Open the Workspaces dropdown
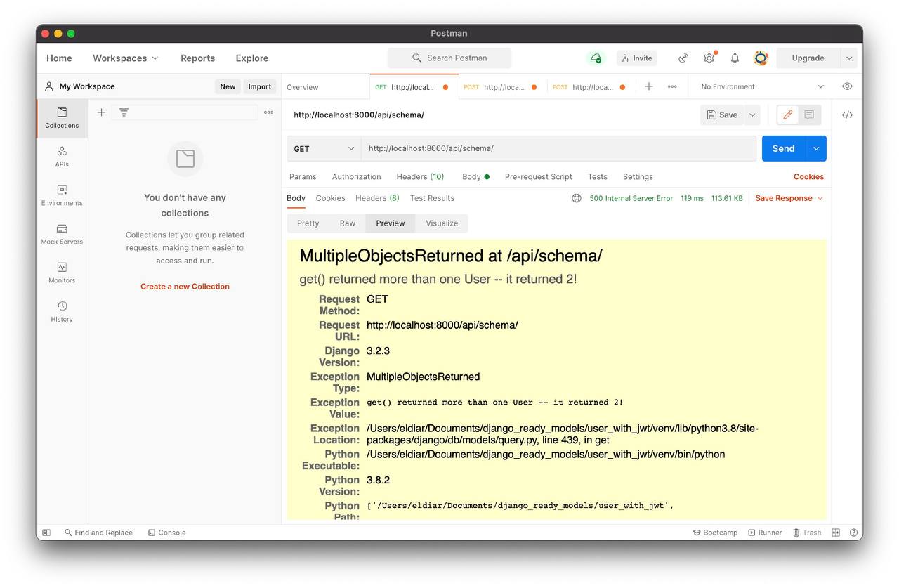 [126, 58]
